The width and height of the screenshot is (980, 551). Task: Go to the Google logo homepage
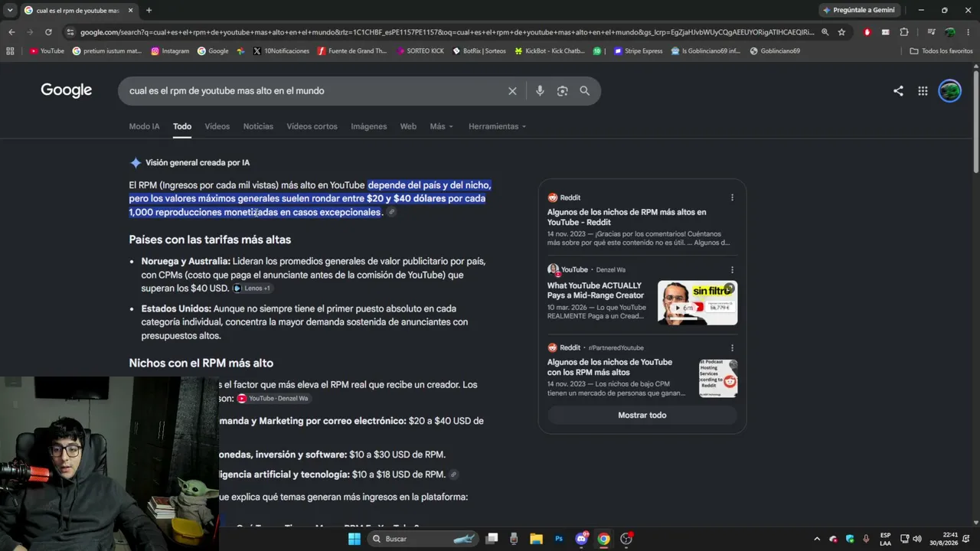[67, 90]
